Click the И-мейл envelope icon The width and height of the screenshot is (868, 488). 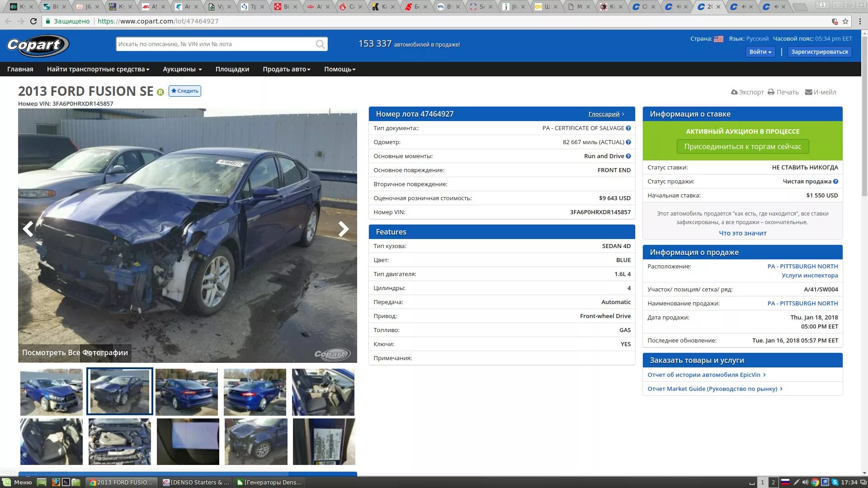click(809, 92)
